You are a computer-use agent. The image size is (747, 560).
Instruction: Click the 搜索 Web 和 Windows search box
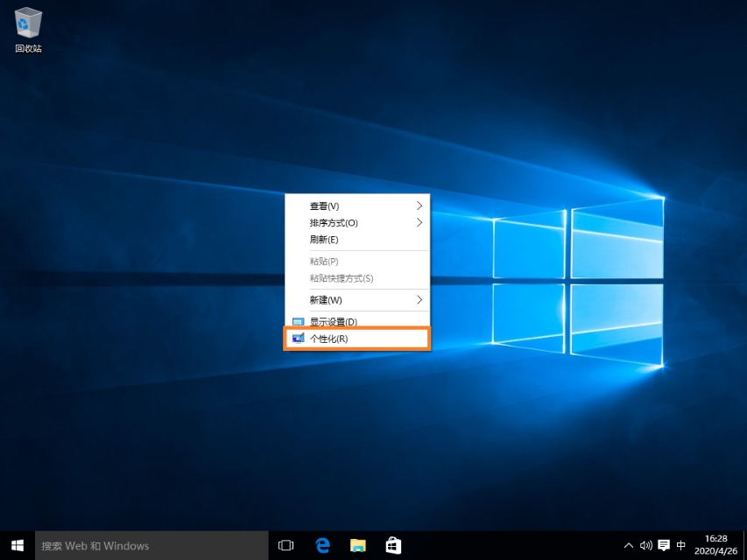tap(151, 545)
